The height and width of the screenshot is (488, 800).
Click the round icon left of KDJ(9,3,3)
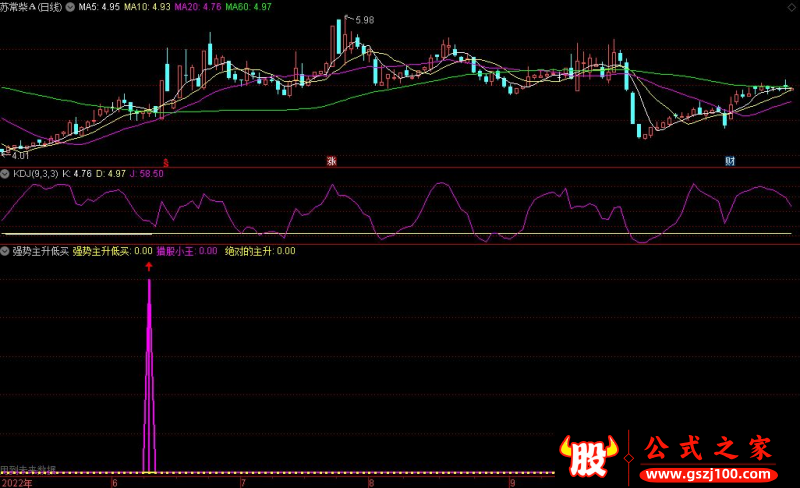5,173
